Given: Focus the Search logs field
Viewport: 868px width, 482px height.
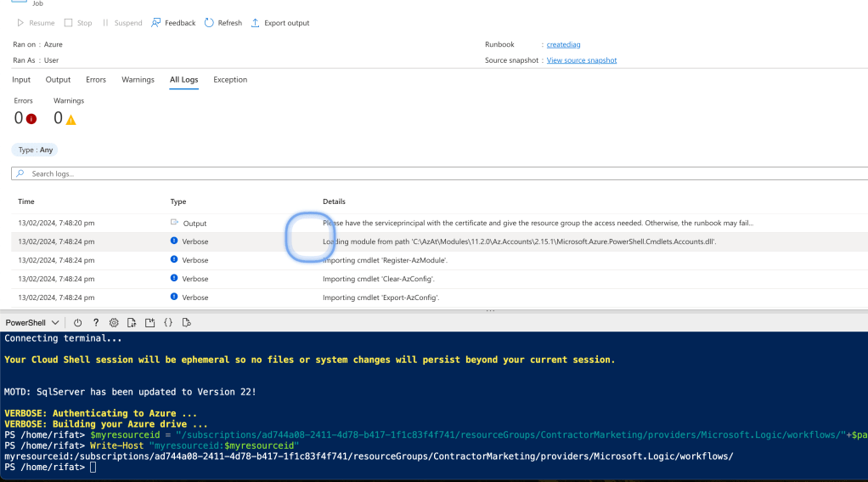Looking at the screenshot, I should 440,173.
